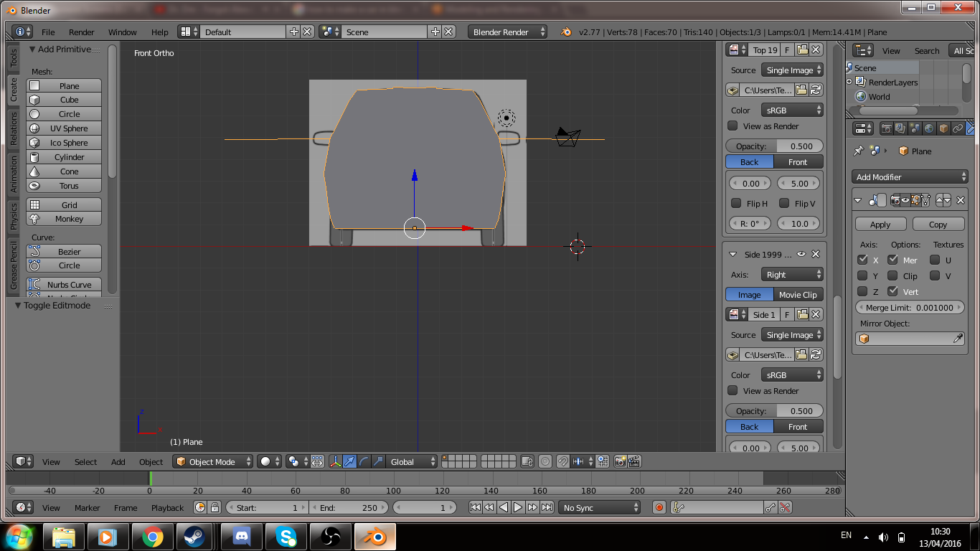Open the File menu
This screenshot has width=980, height=551.
pos(48,32)
